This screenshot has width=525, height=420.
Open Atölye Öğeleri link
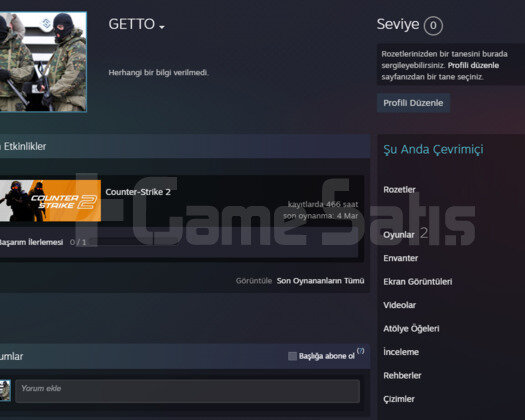pos(411,329)
